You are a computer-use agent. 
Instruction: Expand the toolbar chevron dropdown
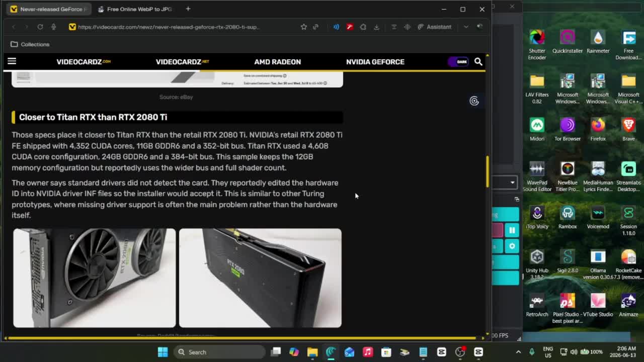[466, 27]
